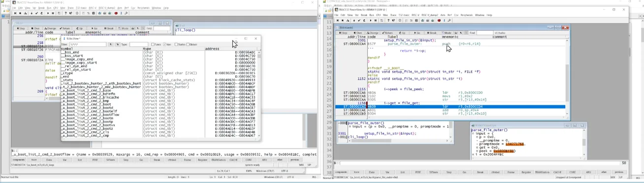This screenshot has width=644, height=183.
Task: Click 'cli_loop()' text in left frame window
Action: coord(186,30)
